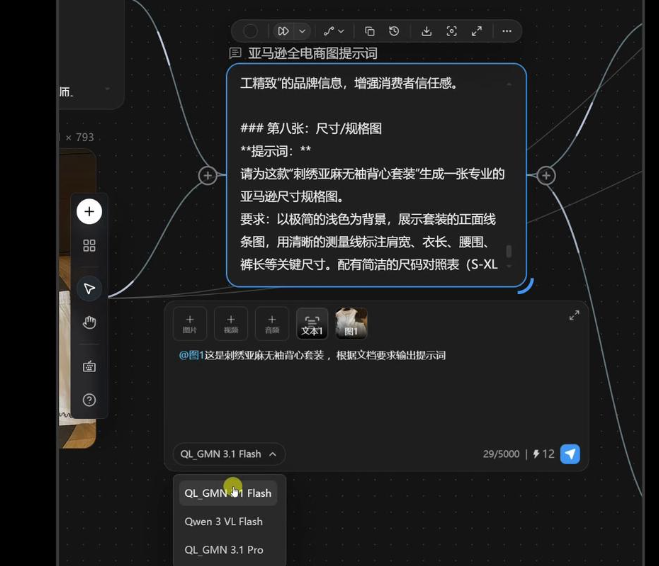This screenshot has width=659, height=566.
Task: Click the product image thumbnail on left
Action: point(78,298)
